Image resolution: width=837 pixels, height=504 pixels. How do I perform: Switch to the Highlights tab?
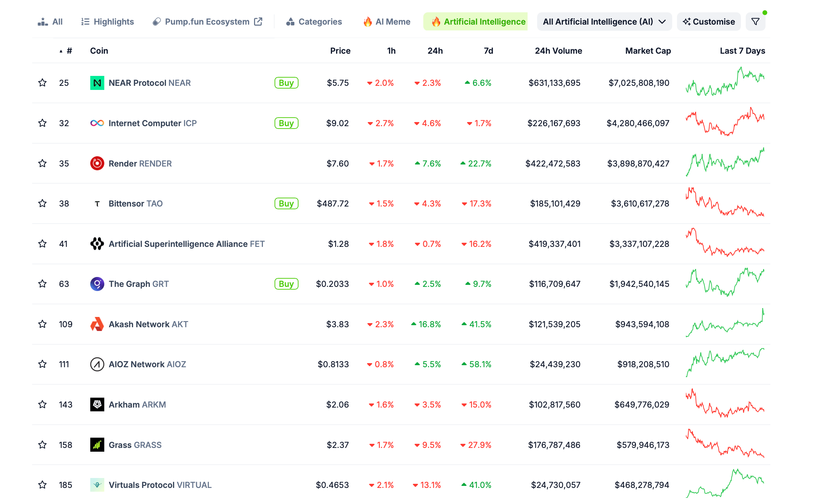click(x=107, y=22)
